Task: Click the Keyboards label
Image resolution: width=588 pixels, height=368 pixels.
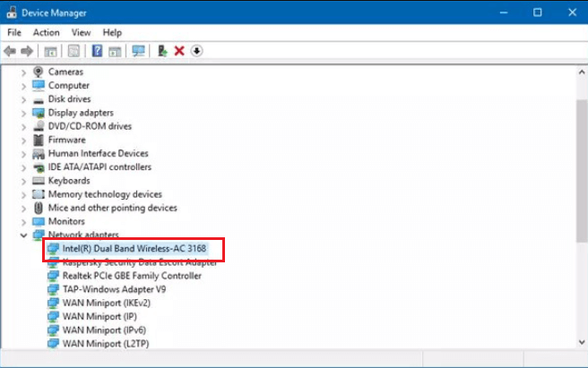Action: 69,181
